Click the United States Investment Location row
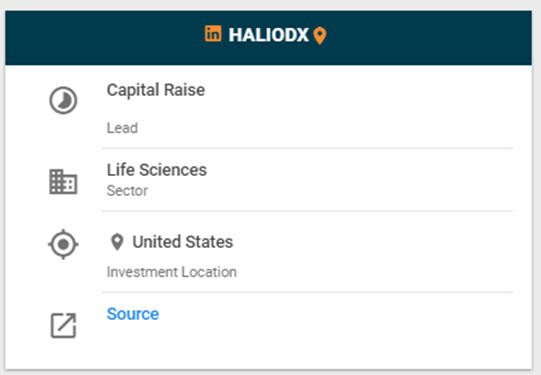541x375 pixels. [268, 252]
